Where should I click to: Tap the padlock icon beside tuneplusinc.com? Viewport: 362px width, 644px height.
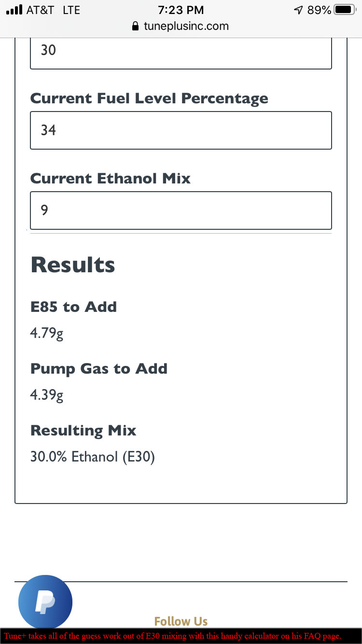point(136,26)
